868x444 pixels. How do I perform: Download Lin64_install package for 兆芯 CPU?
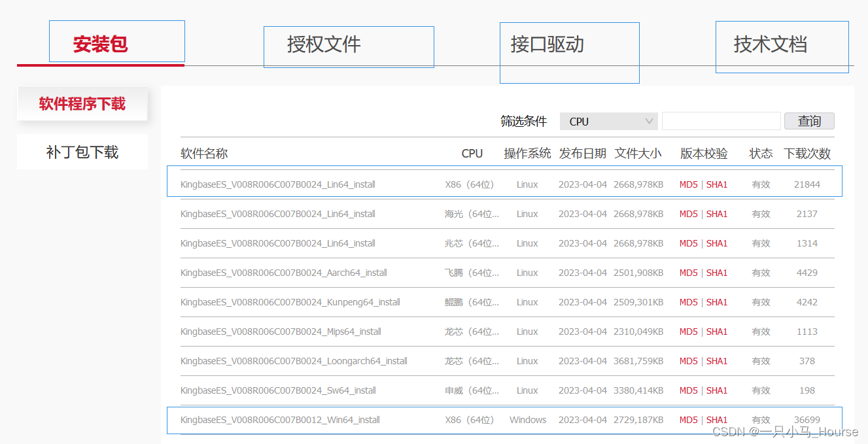278,243
